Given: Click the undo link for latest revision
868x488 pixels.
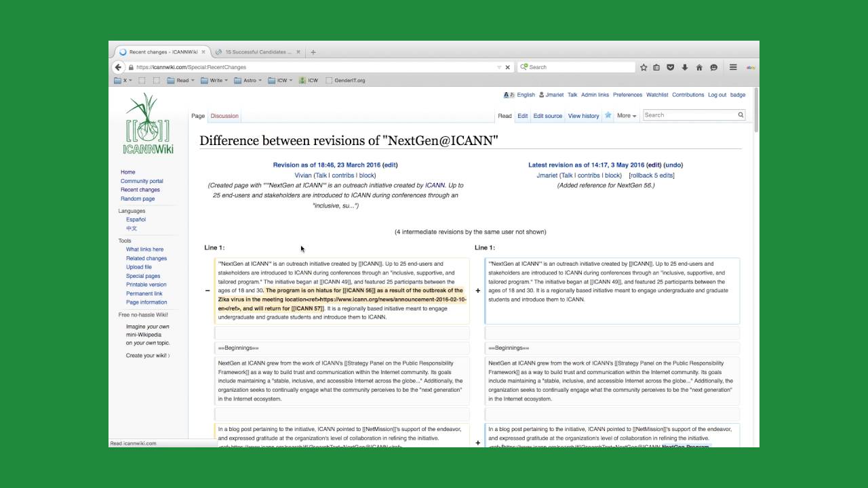Looking at the screenshot, I should click(x=673, y=165).
